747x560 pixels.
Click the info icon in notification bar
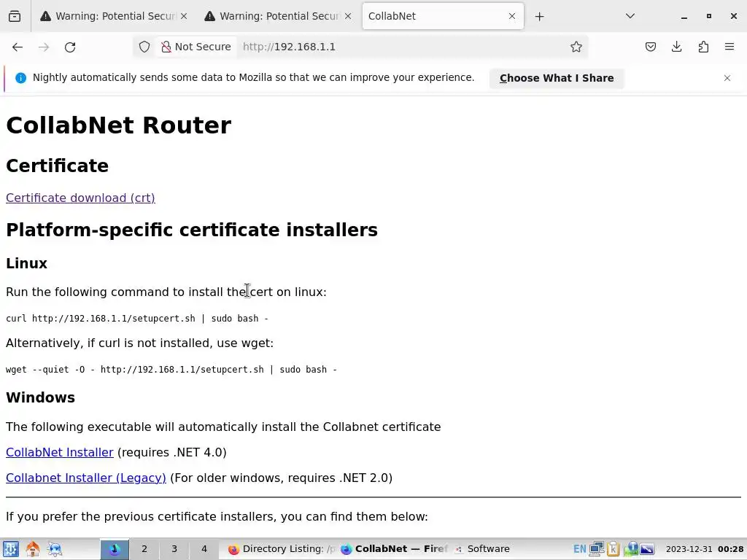pos(20,78)
